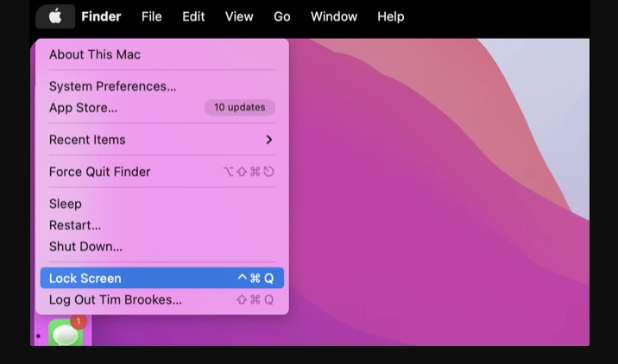Open the File menu
618x364 pixels.
[152, 16]
